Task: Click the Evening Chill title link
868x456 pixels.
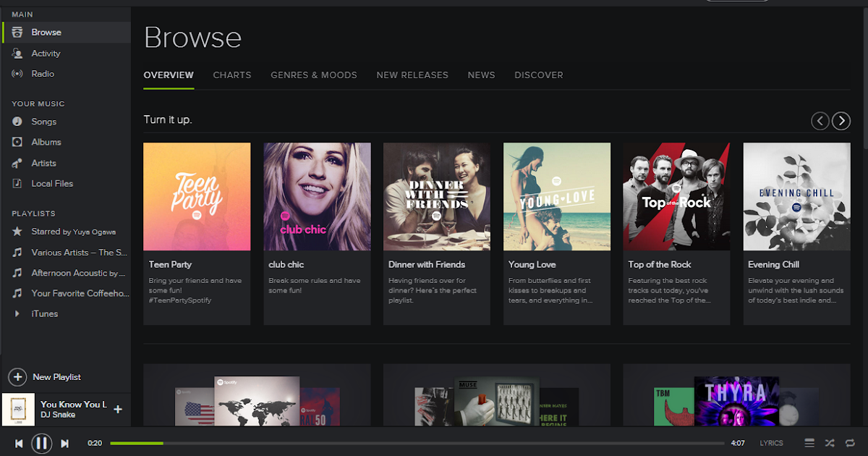Action: pos(773,265)
